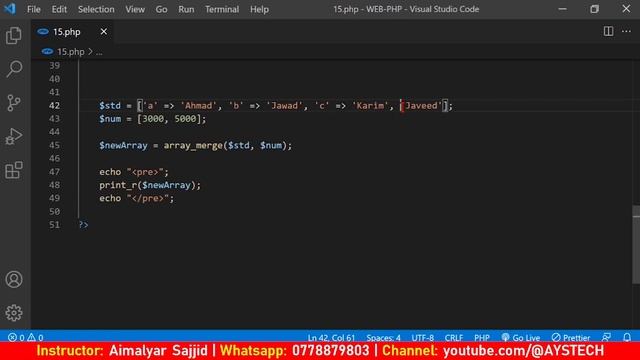The width and height of the screenshot is (640, 360).
Task: Open the File menu
Action: point(33,9)
